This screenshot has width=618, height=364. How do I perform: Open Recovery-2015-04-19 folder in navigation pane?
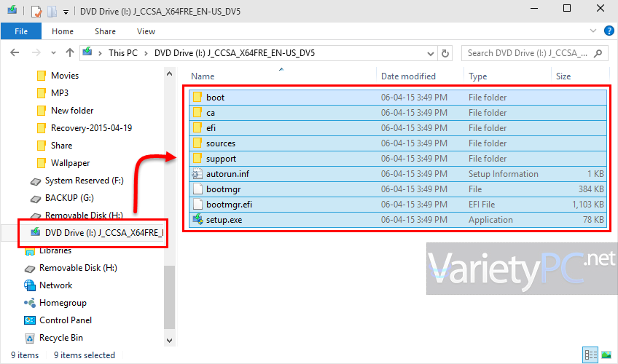point(91,128)
